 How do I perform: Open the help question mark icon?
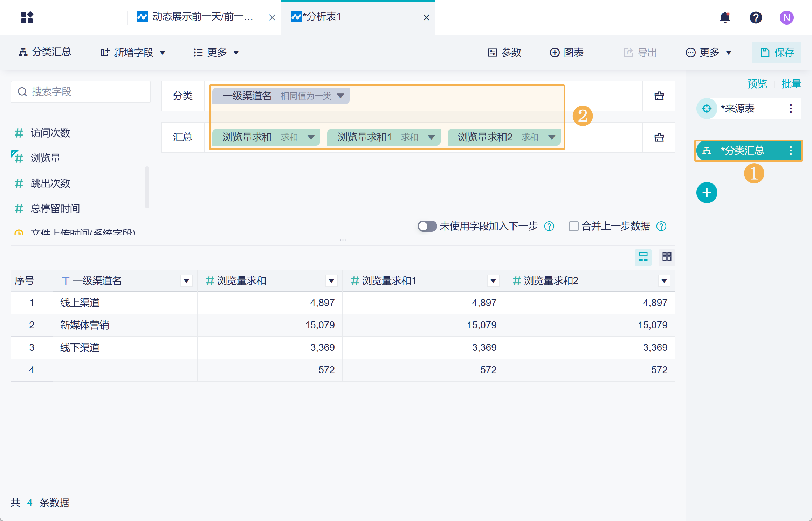point(756,17)
